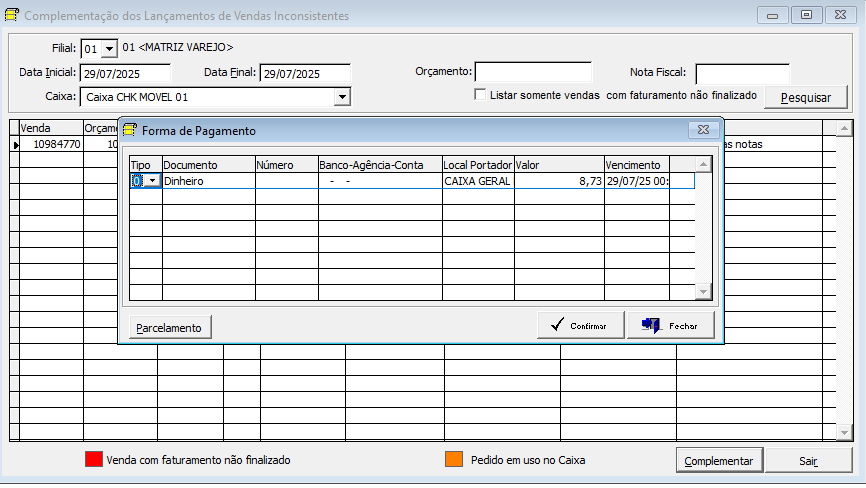
Task: Click the Banco-Agência-Conta column header
Action: point(381,165)
